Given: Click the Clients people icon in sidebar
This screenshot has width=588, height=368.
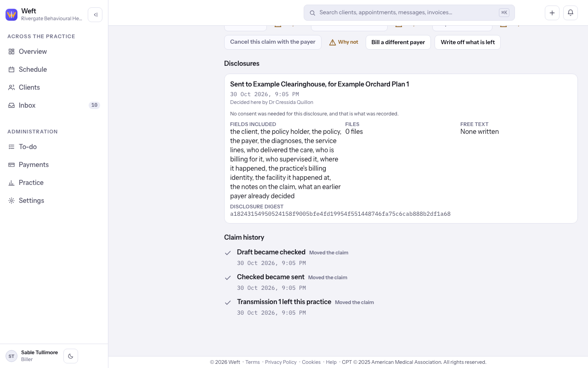Looking at the screenshot, I should tap(11, 87).
